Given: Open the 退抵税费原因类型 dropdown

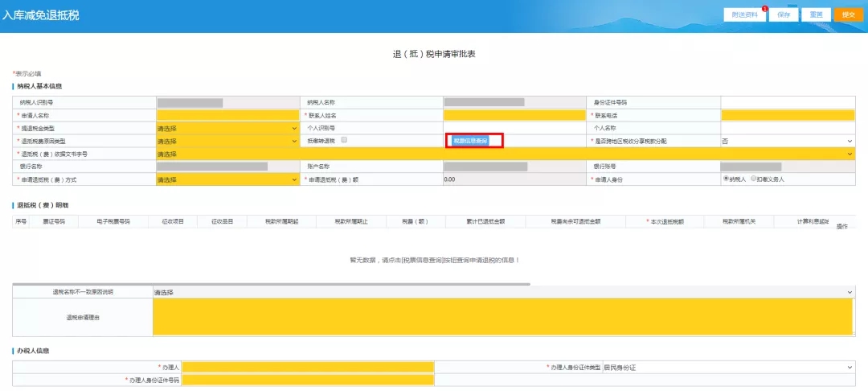Looking at the screenshot, I should (227, 142).
